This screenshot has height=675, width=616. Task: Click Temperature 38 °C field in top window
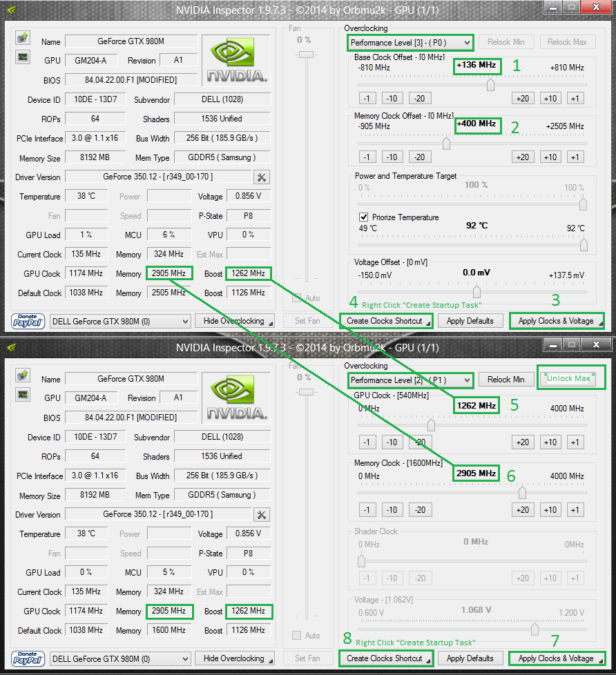pos(86,196)
